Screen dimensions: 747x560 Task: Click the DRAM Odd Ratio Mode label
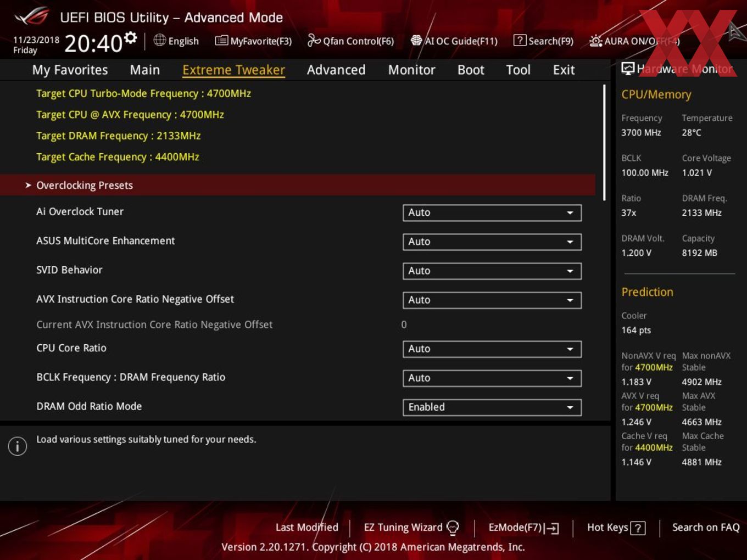(x=89, y=406)
